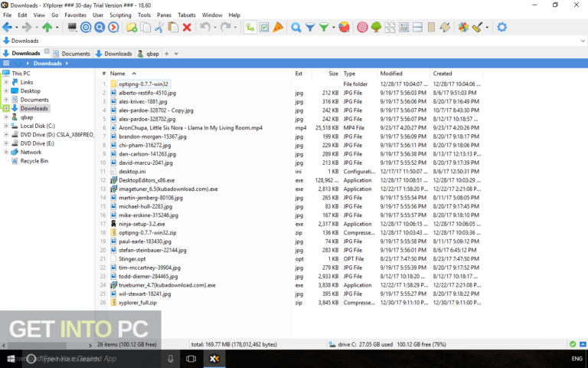Undo last action with curved arrow
Viewport: 588px width, 368px height.
click(204, 27)
